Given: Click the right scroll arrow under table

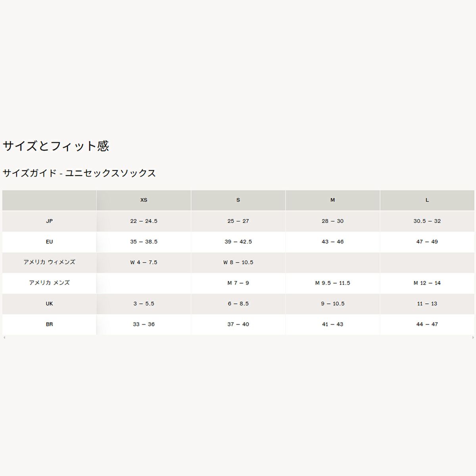Looking at the screenshot, I should pos(473,338).
